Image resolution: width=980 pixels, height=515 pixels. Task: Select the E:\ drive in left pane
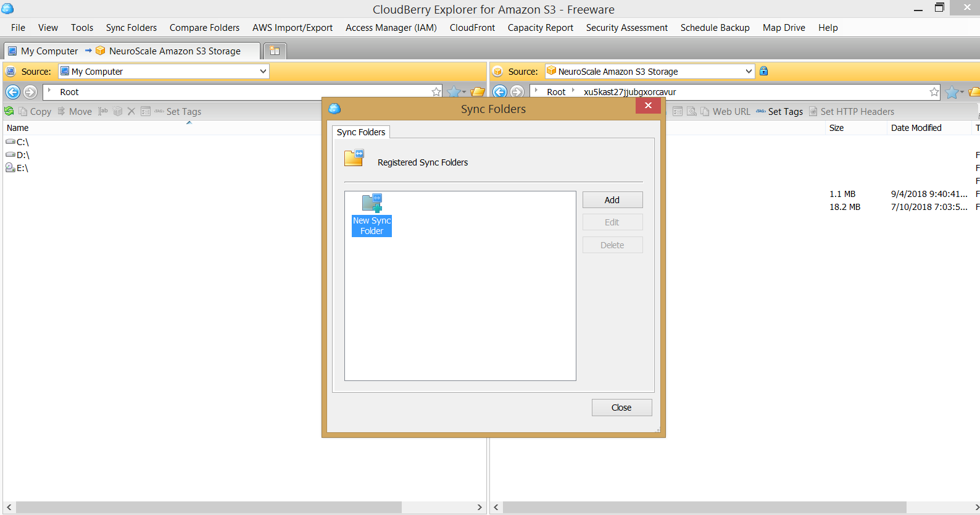coord(17,168)
